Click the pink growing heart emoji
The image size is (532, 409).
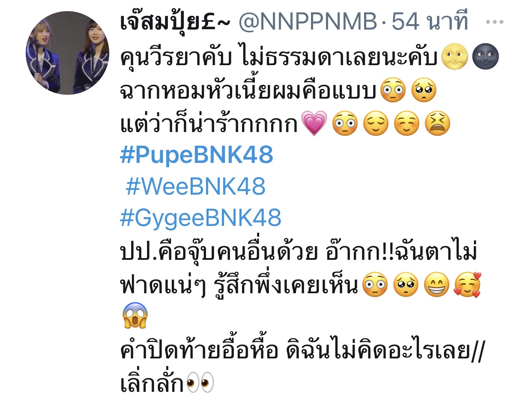(x=314, y=123)
